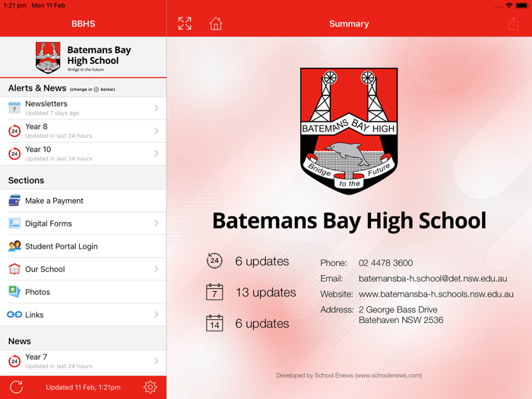The image size is (532, 399).
Task: Call phone number 02 4478 3600
Action: [386, 263]
